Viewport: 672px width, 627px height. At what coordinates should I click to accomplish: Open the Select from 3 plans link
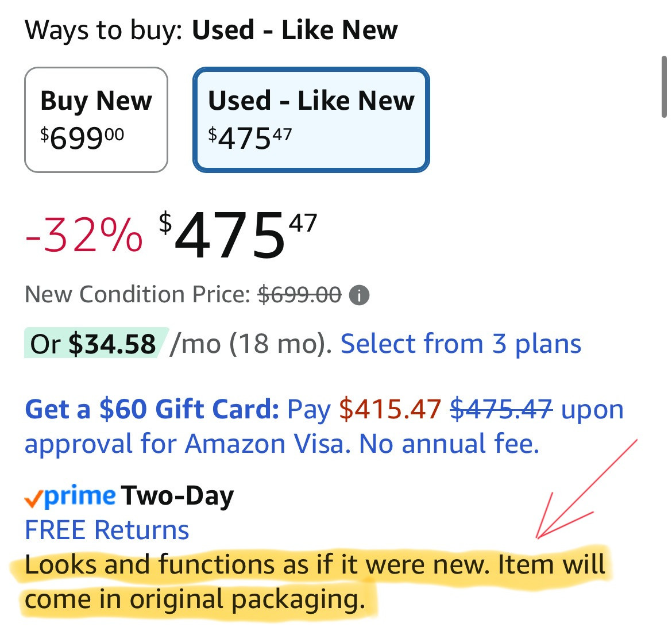(461, 344)
